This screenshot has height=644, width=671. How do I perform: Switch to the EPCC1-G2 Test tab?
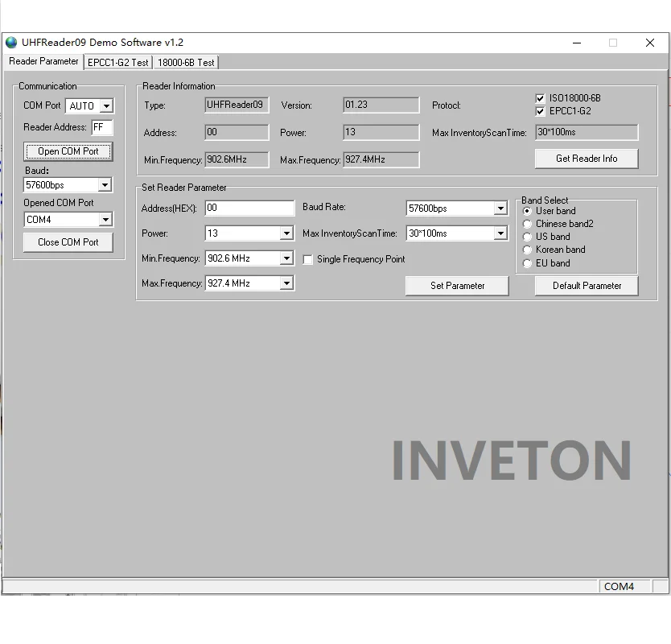point(117,63)
